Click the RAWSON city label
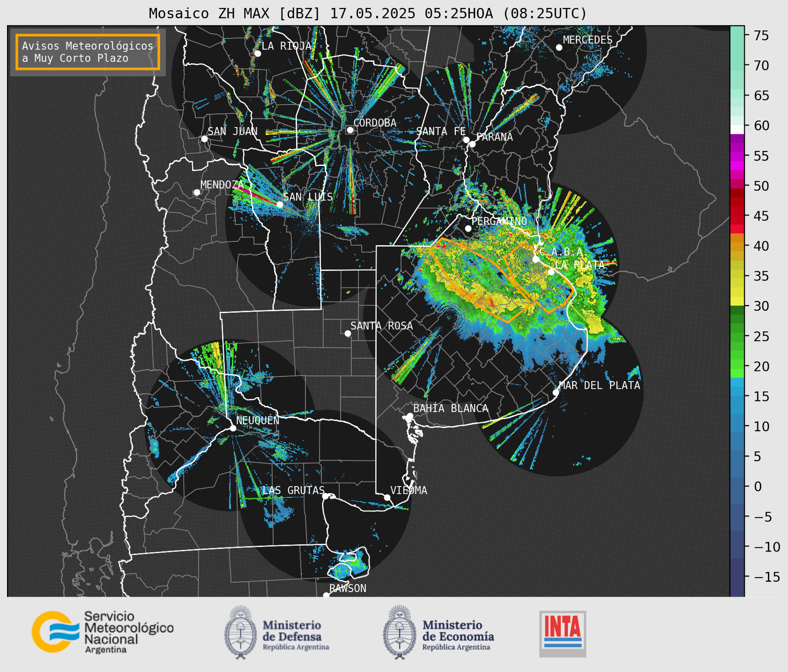This screenshot has height=672, width=788. pyautogui.click(x=348, y=588)
